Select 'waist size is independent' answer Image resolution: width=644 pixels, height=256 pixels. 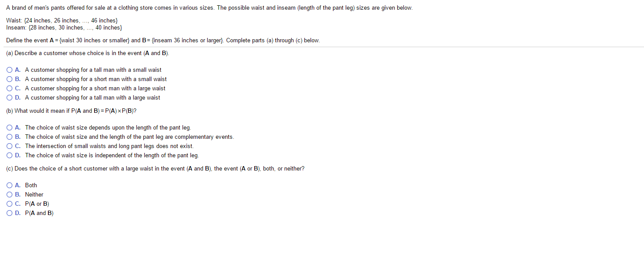tap(9, 156)
